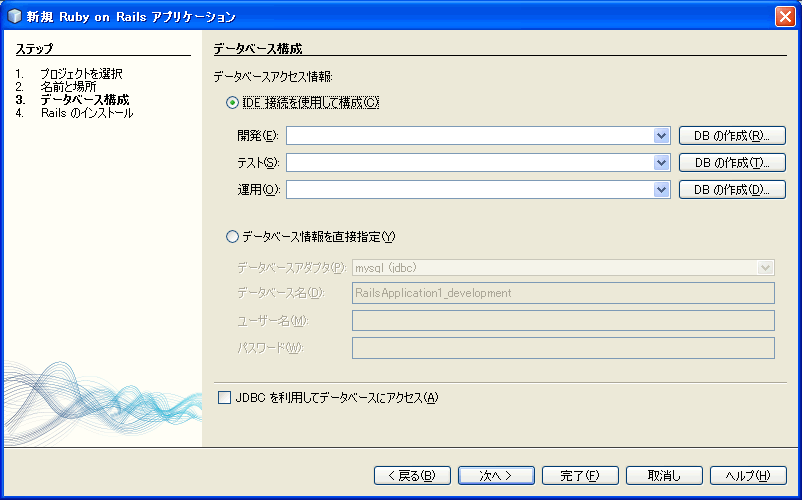Image resolution: width=802 pixels, height=500 pixels.
Task: Click DB の作成(D)... button for 運用
Action: (x=732, y=190)
